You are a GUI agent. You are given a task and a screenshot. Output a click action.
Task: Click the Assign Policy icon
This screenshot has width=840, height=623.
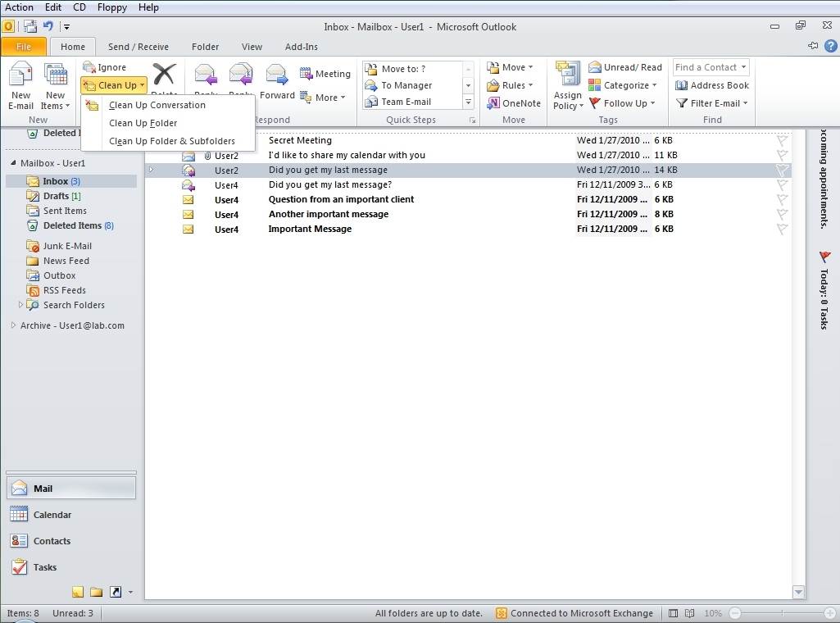pos(566,85)
